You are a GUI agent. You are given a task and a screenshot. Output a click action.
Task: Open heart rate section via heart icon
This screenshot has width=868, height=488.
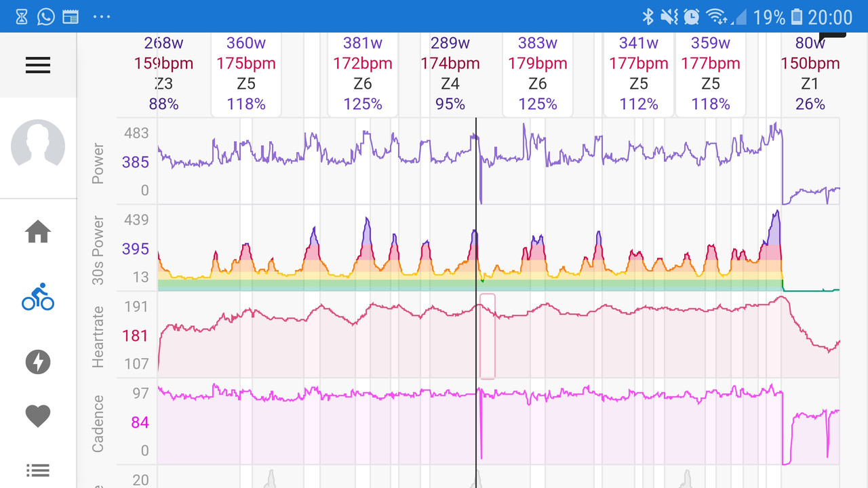[x=37, y=415]
